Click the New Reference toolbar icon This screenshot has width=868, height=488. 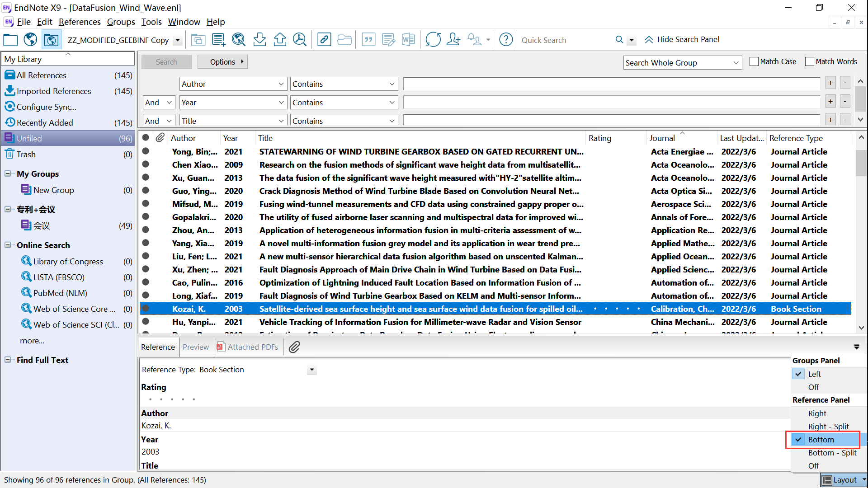[x=218, y=40]
